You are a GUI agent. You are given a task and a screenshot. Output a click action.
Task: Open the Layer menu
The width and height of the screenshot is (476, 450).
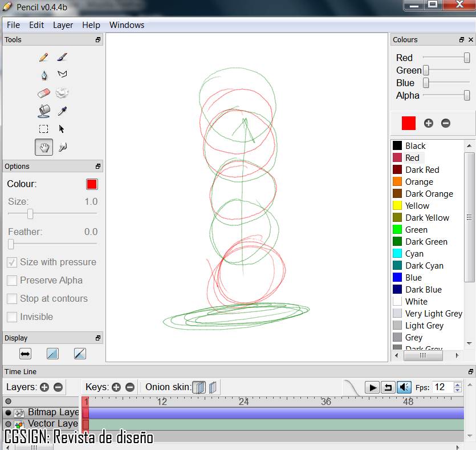pyautogui.click(x=63, y=25)
